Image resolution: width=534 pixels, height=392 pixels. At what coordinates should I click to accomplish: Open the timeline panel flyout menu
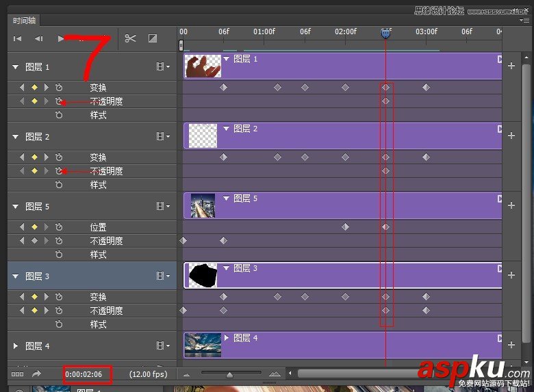pos(524,21)
